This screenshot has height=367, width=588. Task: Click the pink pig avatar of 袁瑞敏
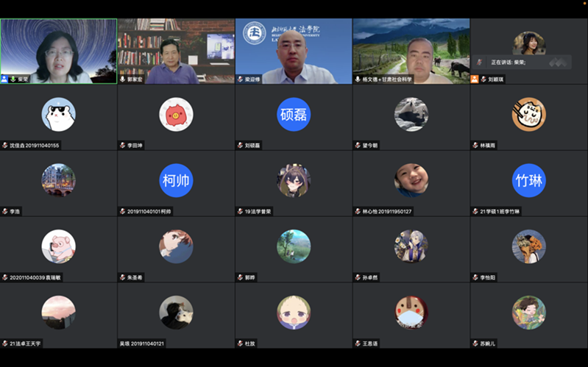click(58, 246)
